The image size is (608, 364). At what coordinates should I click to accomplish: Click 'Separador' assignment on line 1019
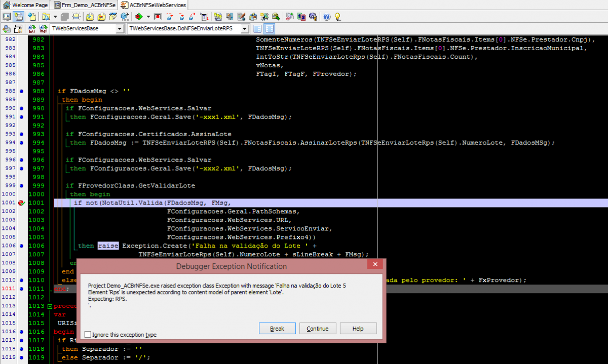(100, 358)
